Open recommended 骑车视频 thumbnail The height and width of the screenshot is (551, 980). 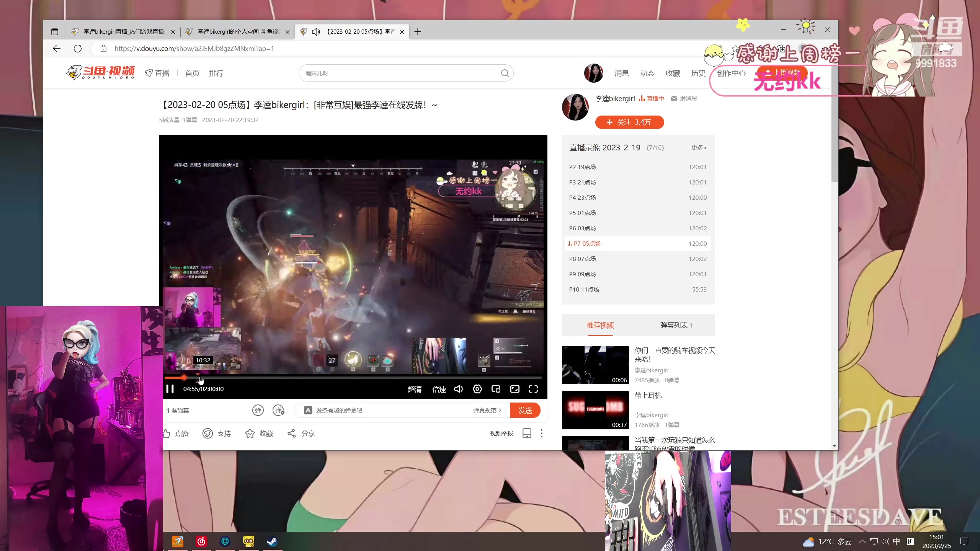click(595, 365)
